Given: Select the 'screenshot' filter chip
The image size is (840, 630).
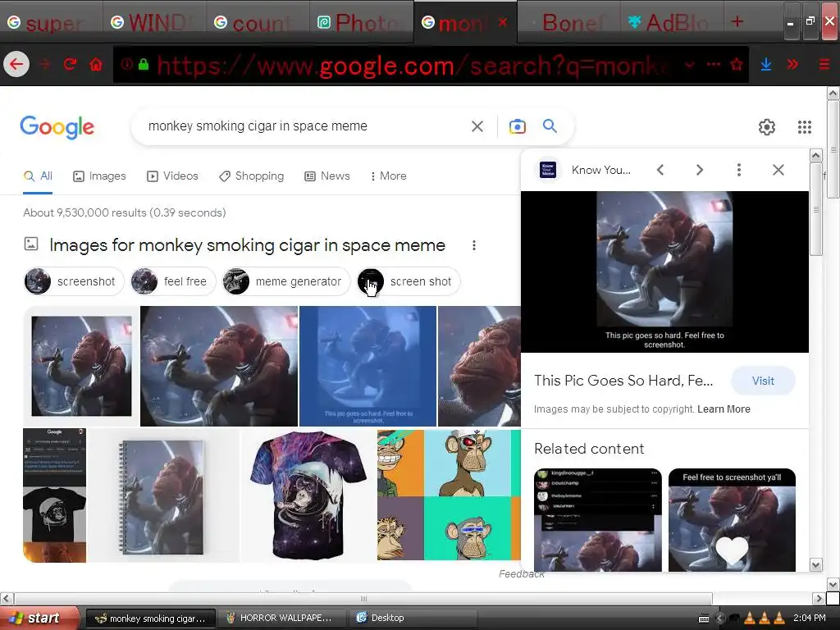Looking at the screenshot, I should coord(74,281).
